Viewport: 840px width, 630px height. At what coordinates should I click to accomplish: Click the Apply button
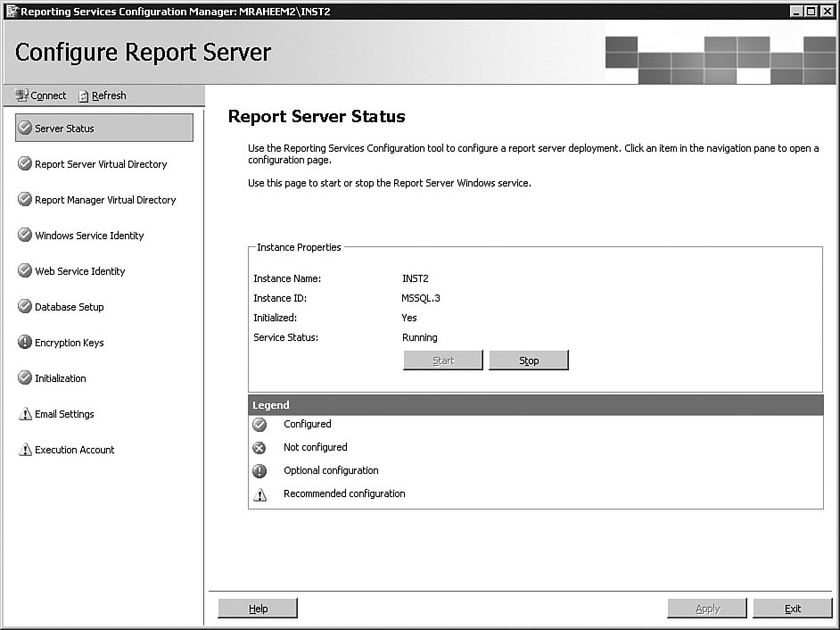[x=707, y=609]
